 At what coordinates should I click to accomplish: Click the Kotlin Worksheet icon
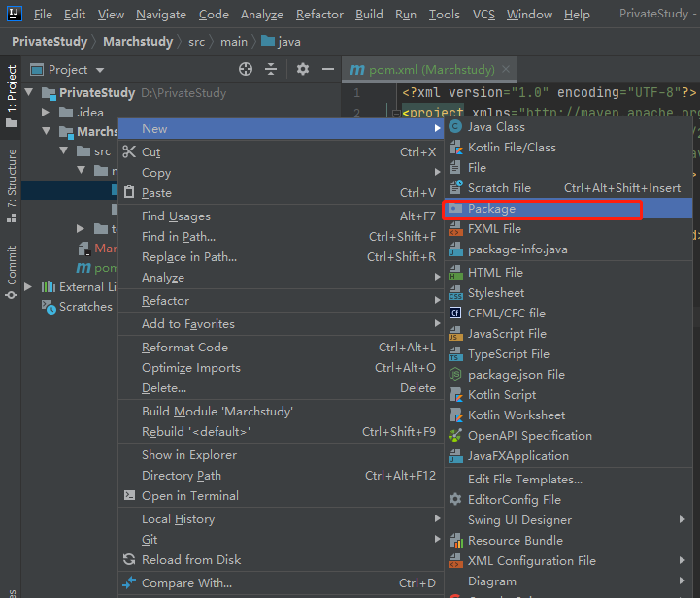455,415
